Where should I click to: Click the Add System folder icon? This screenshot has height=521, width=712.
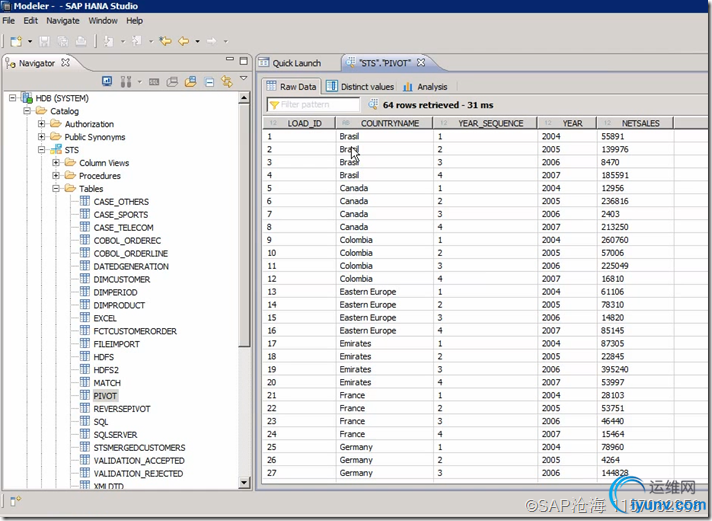point(191,82)
